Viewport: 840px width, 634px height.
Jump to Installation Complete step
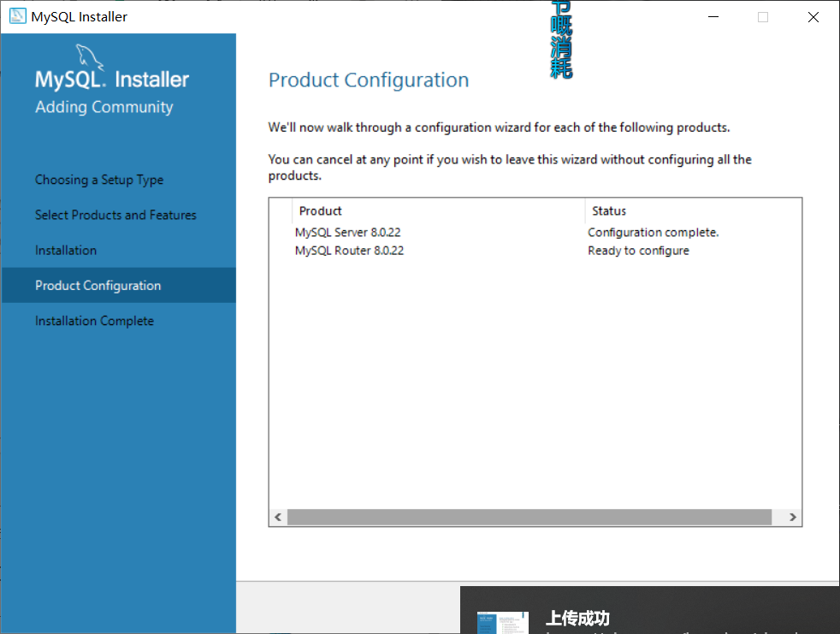pyautogui.click(x=94, y=321)
